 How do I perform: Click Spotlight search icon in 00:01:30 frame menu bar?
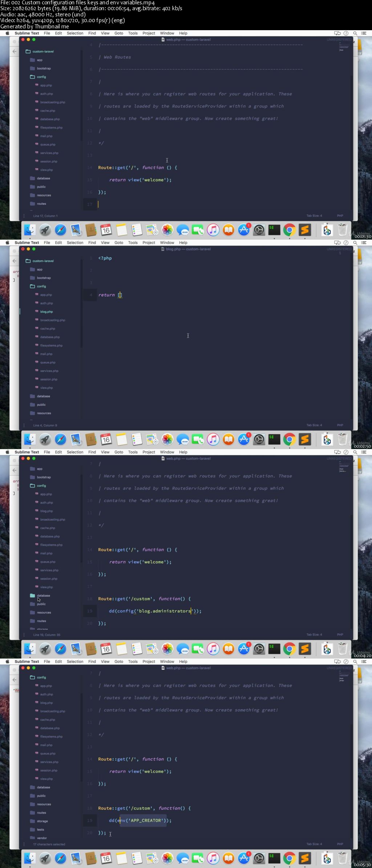pyautogui.click(x=355, y=33)
